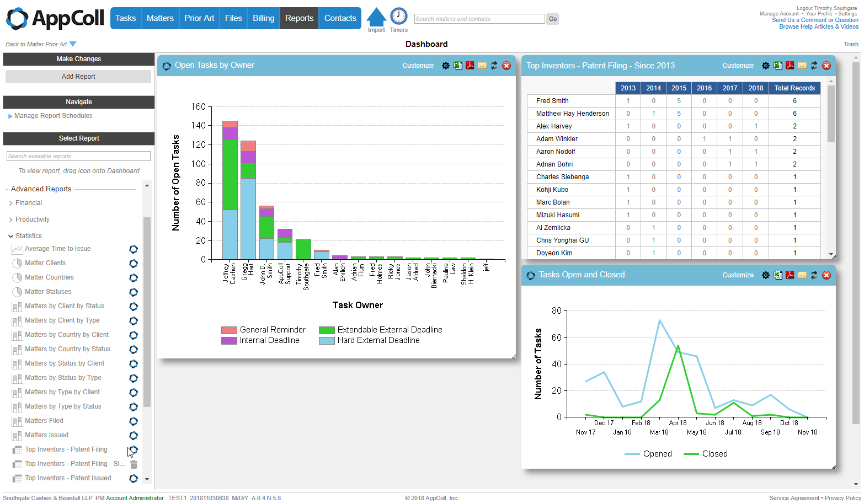Click the Account Administrator link in footer
The image size is (864, 504).
click(x=135, y=498)
